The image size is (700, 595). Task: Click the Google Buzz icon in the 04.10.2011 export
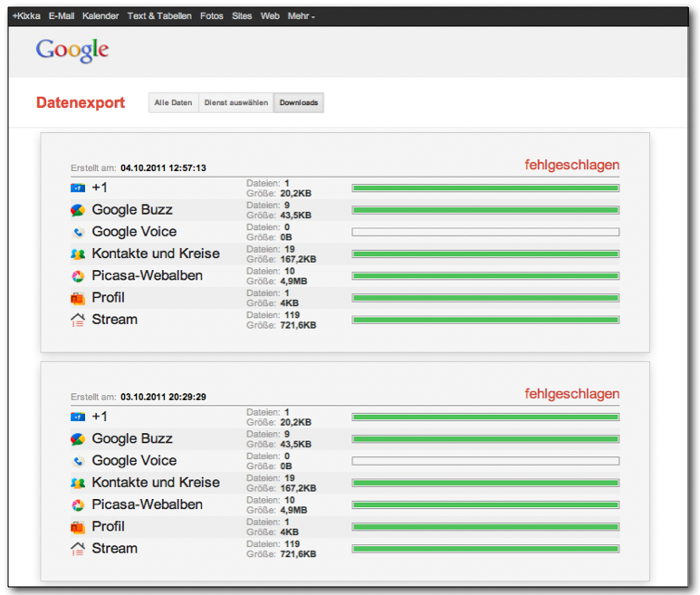coord(78,210)
